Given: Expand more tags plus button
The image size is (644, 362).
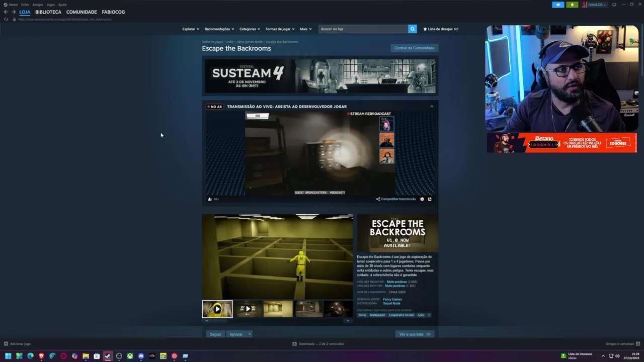Looking at the screenshot, I should 429,315.
